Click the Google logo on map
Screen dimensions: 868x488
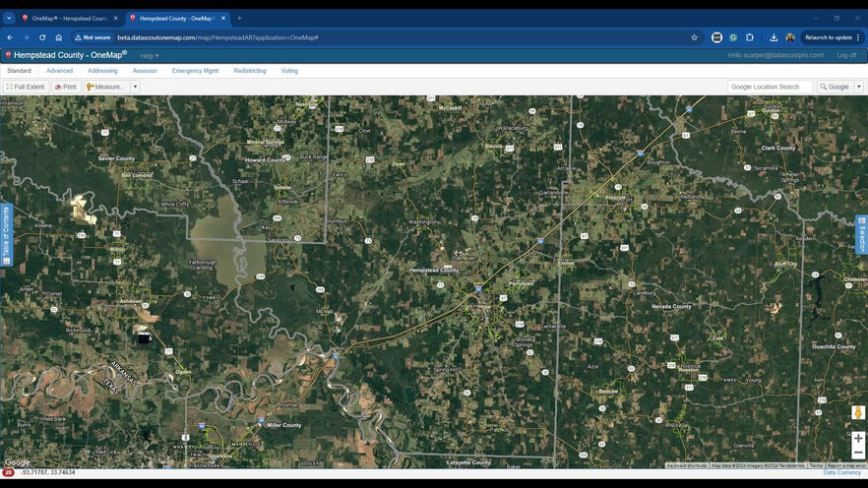17,462
